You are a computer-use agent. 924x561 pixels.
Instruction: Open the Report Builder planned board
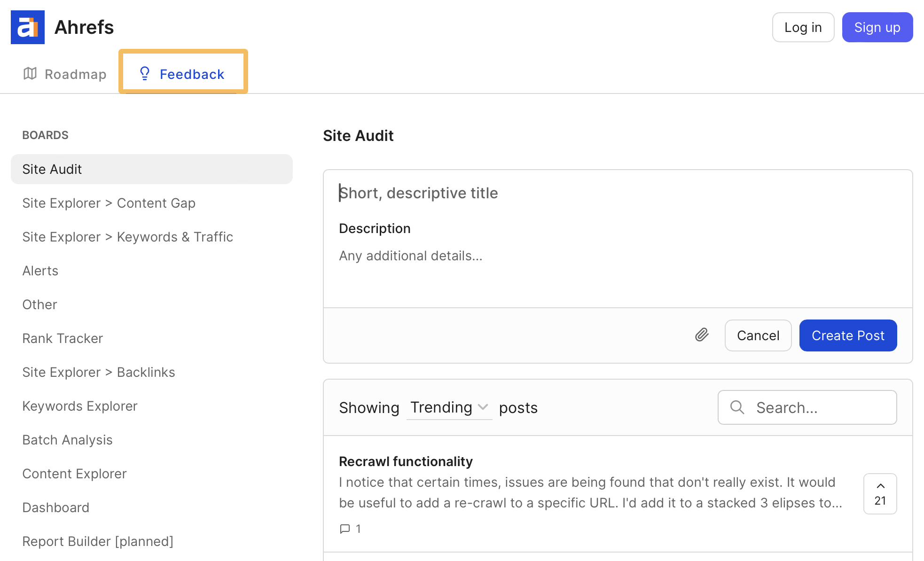coord(97,541)
